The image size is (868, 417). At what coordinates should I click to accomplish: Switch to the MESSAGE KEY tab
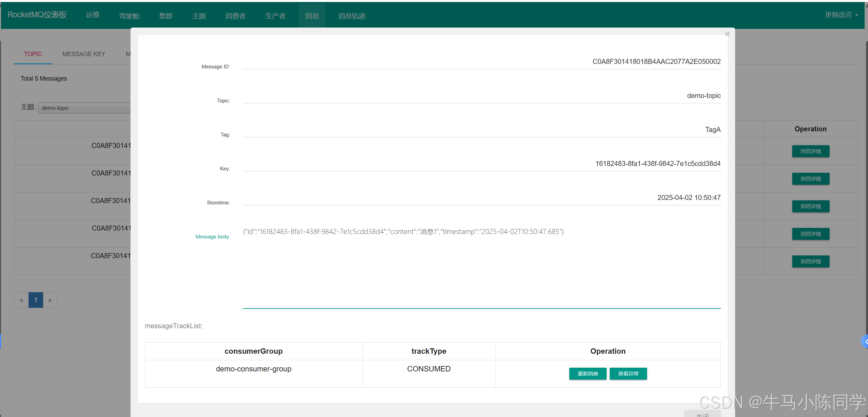click(x=84, y=54)
